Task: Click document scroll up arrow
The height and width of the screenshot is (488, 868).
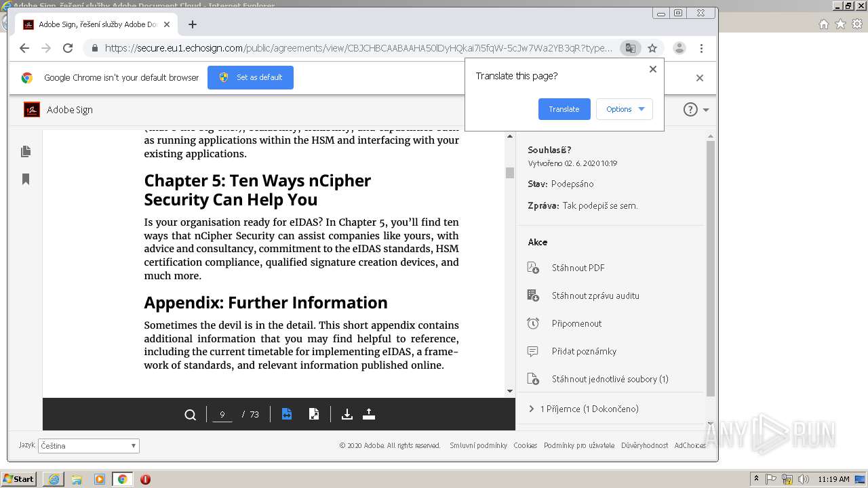Action: tap(510, 137)
